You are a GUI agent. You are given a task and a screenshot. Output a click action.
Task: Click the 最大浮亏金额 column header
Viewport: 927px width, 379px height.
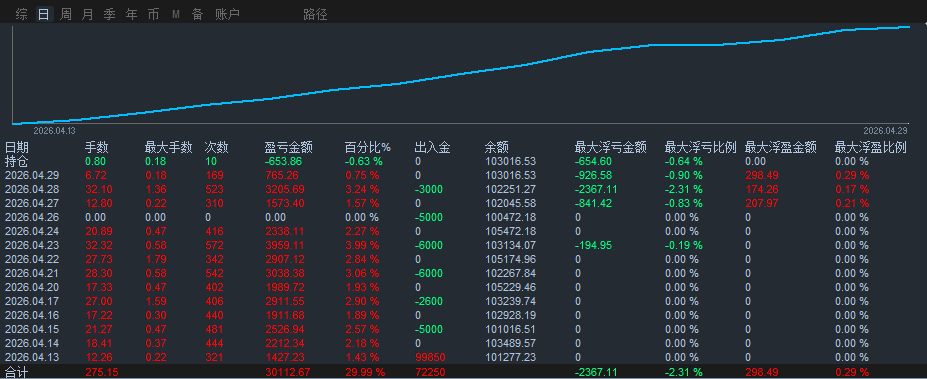click(x=610, y=147)
